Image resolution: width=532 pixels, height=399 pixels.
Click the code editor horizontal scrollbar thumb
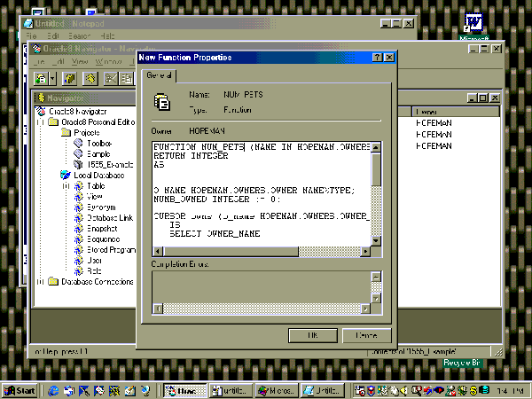coord(231,252)
